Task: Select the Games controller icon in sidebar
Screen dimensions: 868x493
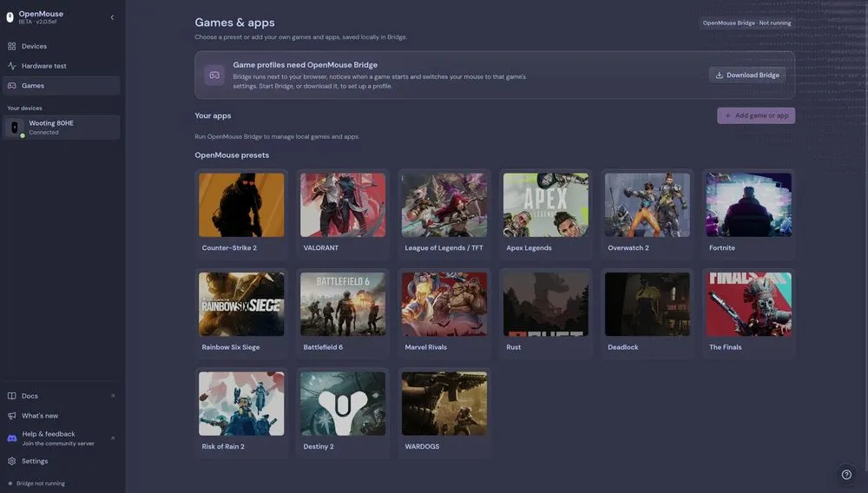Action: tap(11, 86)
